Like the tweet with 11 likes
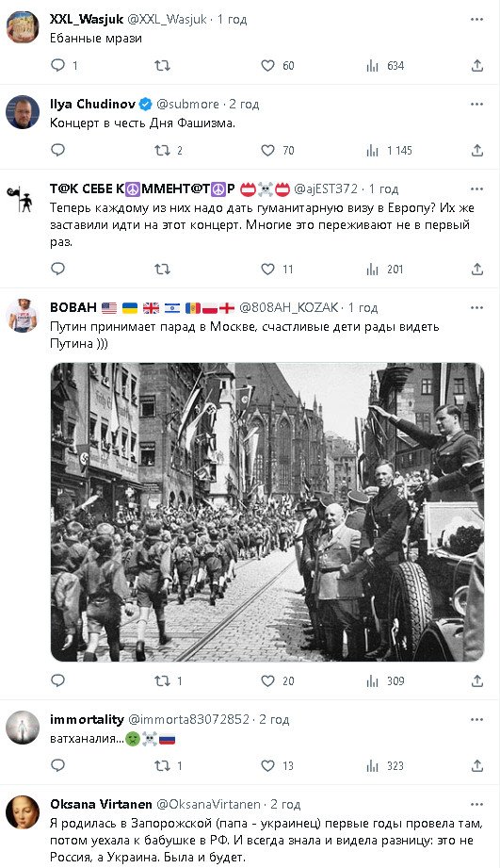This screenshot has height=868, width=500. (277, 270)
